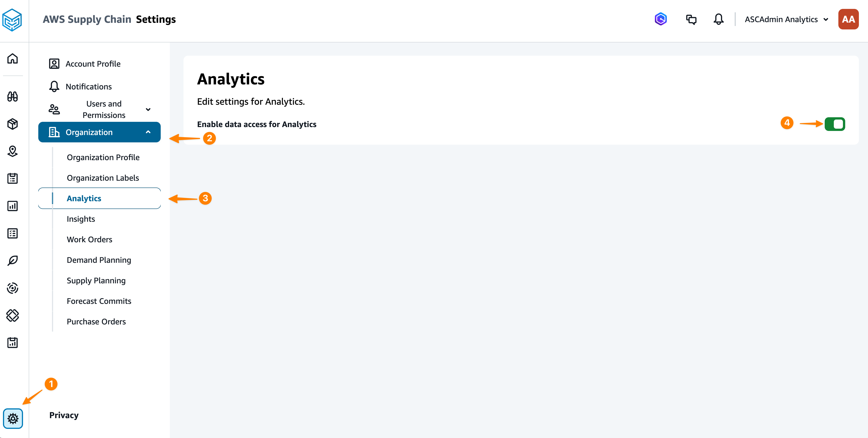868x438 pixels.
Task: Click the AWS Supply Chain logo
Action: point(12,20)
